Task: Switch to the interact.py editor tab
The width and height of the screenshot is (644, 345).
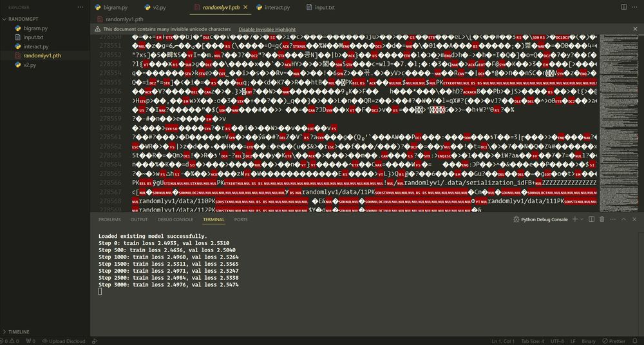Action: point(272,7)
